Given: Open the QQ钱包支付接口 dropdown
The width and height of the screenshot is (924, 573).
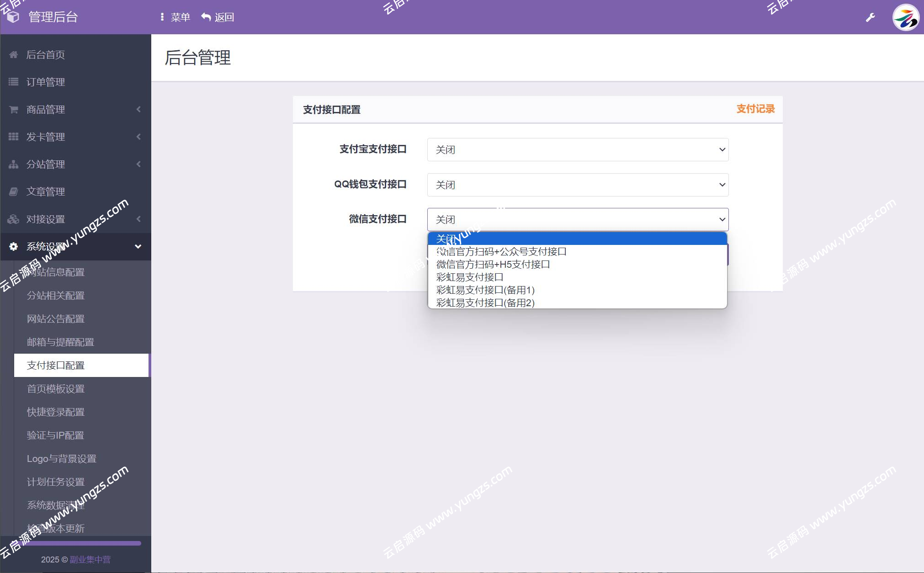Looking at the screenshot, I should [x=577, y=185].
